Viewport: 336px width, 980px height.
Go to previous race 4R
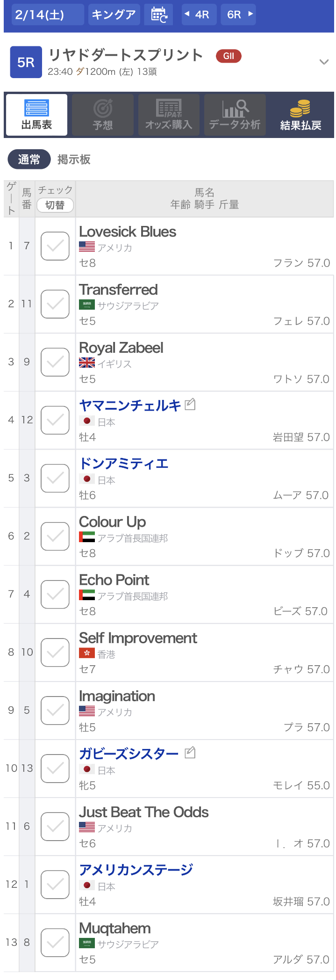(197, 15)
